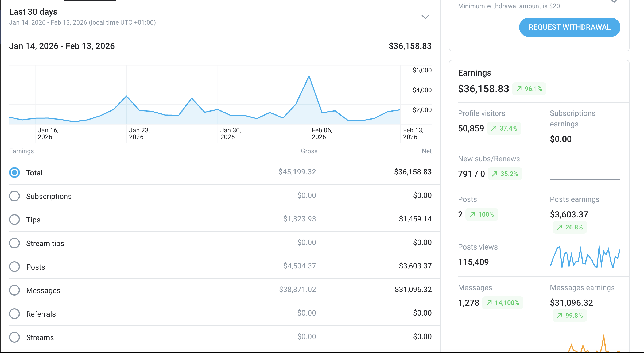Expand the withdrawal section chevron at top right
The image size is (644, 353).
pyautogui.click(x=614, y=1)
